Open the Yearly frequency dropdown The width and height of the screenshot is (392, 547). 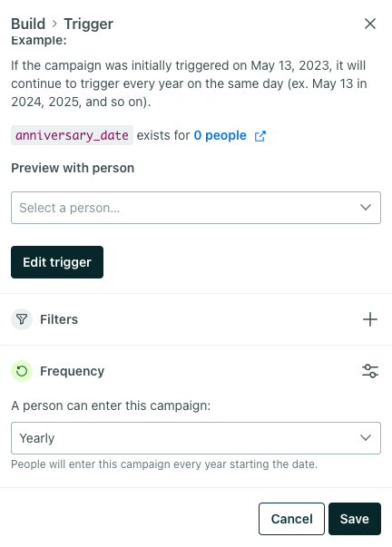[x=196, y=438]
